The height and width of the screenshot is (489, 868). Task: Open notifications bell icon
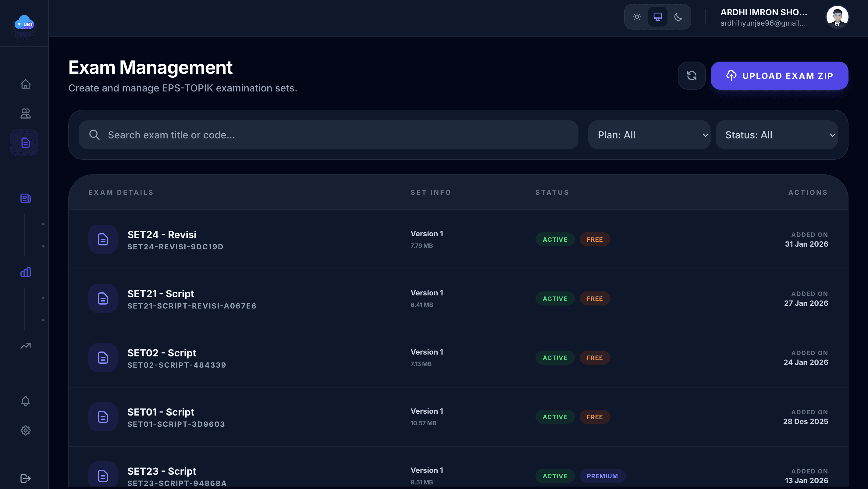[x=25, y=401]
